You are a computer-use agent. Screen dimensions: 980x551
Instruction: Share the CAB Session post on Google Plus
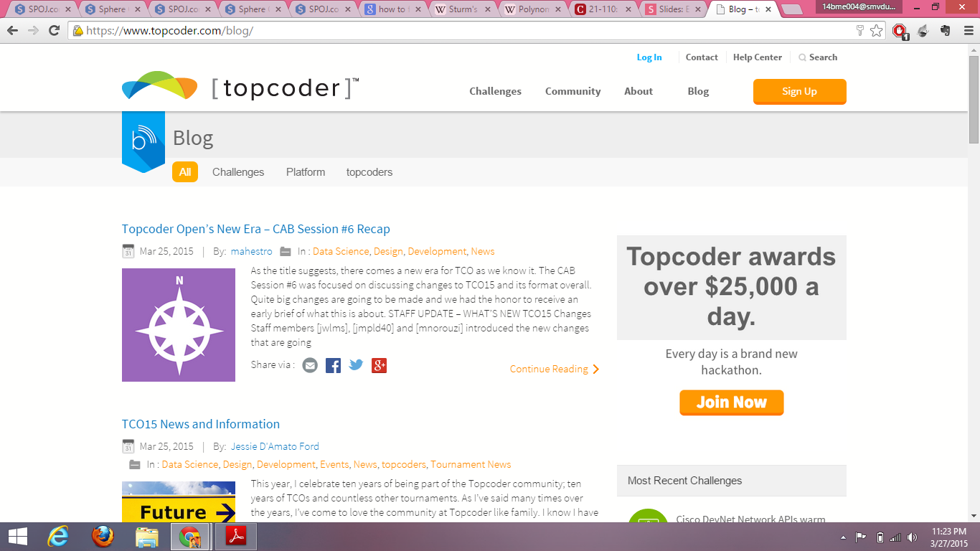379,365
